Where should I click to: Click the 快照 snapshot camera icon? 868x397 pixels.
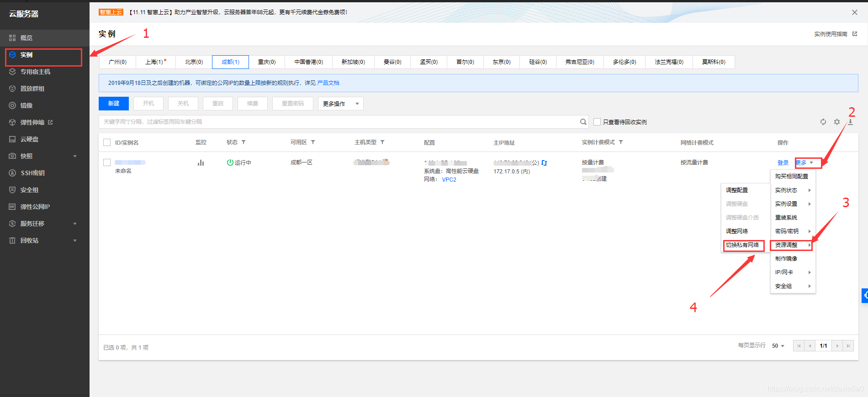point(12,156)
